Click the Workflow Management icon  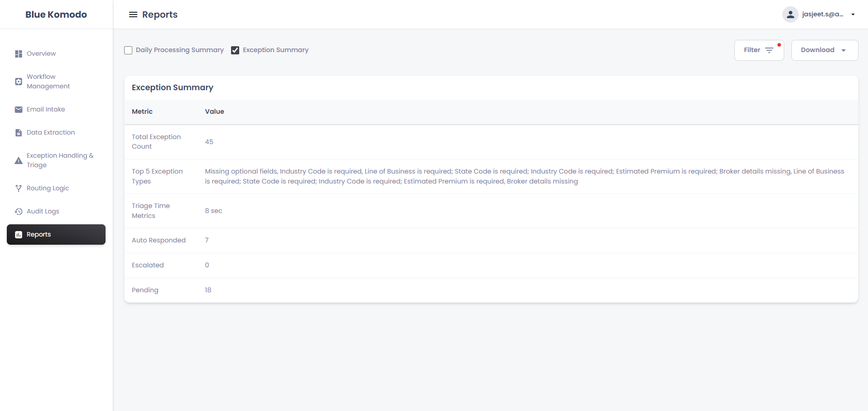pyautogui.click(x=19, y=82)
